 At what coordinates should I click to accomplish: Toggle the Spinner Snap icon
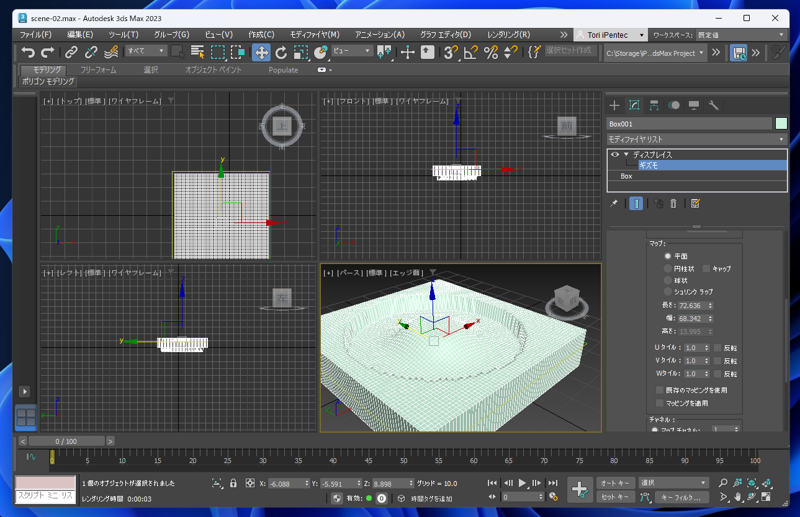[x=511, y=52]
